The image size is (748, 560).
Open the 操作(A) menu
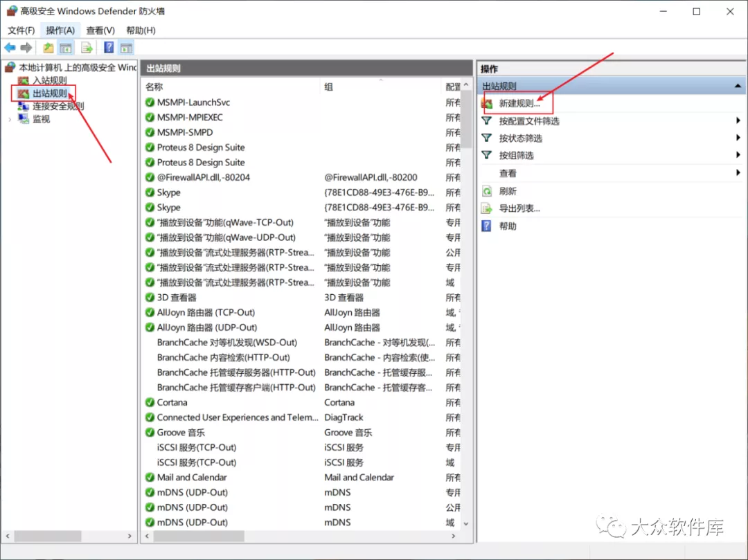(x=60, y=30)
